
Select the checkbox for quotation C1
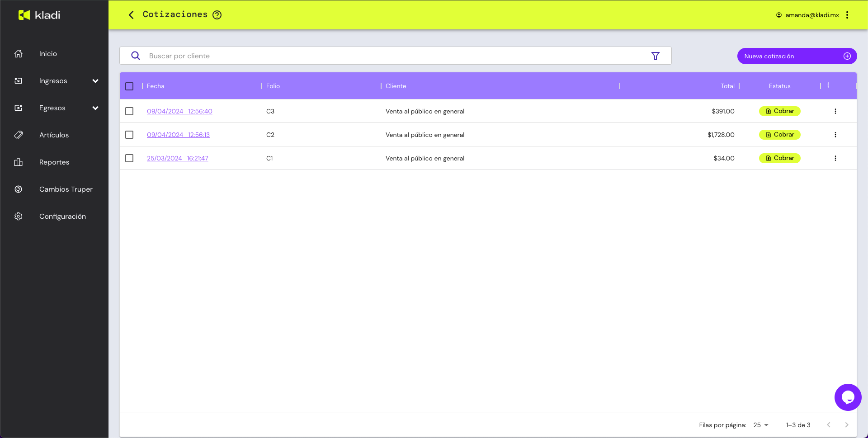pyautogui.click(x=129, y=158)
